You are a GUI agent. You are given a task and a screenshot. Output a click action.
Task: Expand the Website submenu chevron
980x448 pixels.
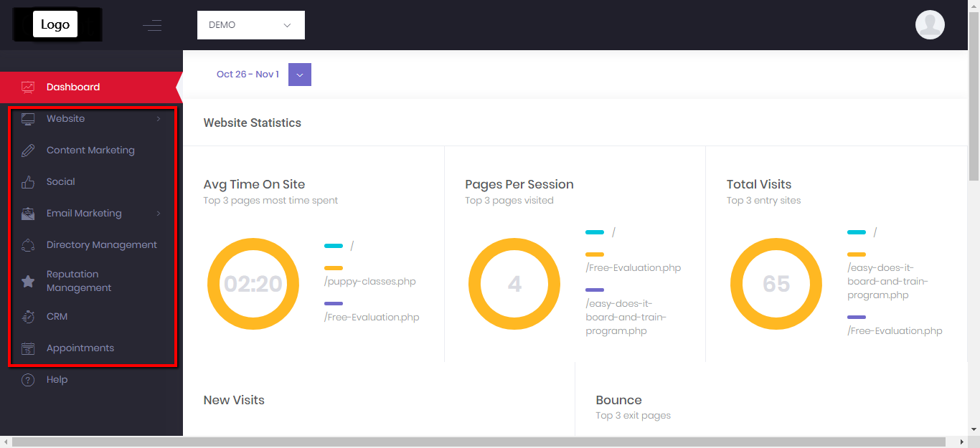[x=159, y=119]
